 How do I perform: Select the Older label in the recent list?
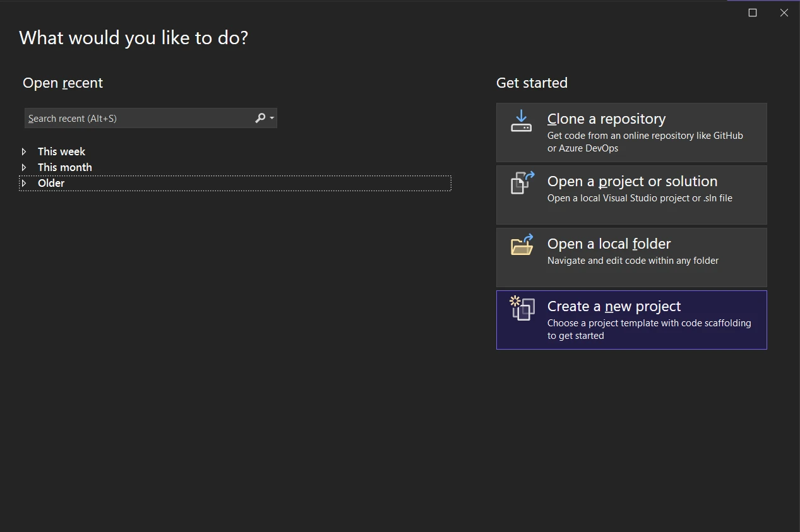click(51, 183)
